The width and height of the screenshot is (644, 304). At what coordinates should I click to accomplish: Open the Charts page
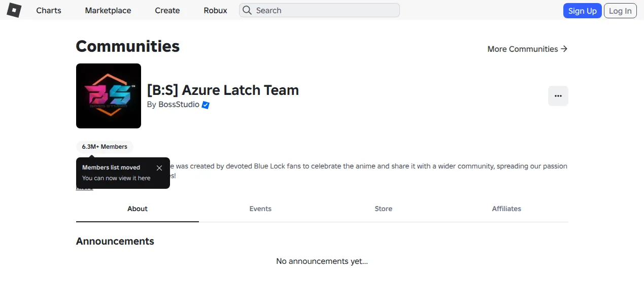pos(49,10)
